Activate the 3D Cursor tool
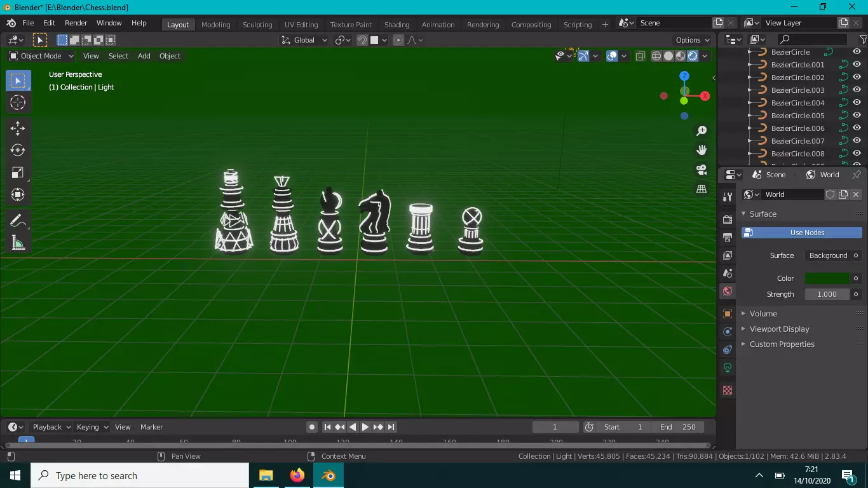The image size is (868, 488). (18, 102)
